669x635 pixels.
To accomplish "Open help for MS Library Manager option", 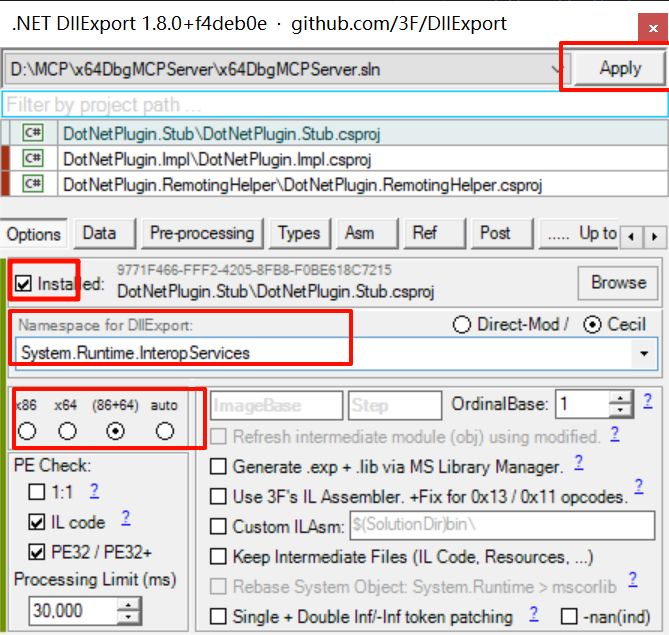I will click(x=578, y=463).
